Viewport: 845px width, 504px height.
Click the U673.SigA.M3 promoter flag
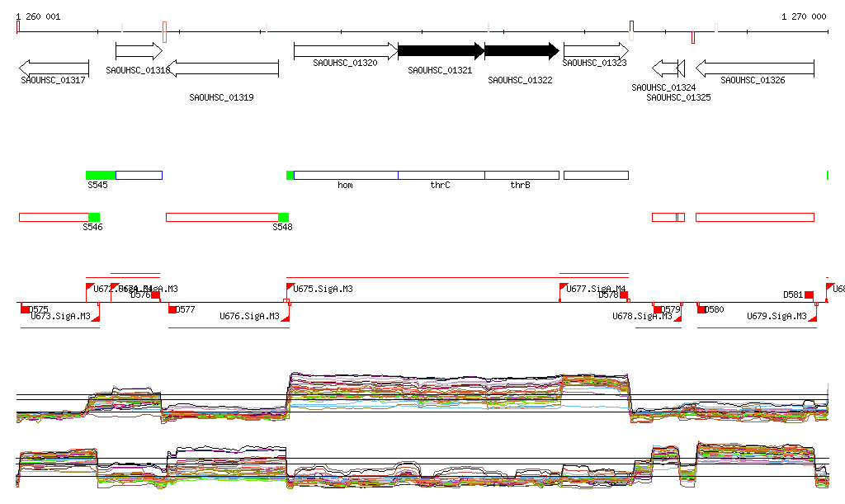pyautogui.click(x=96, y=318)
